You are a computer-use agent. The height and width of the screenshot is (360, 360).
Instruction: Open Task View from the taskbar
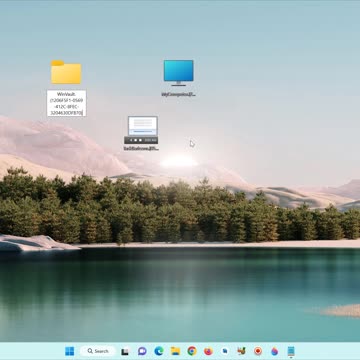click(x=125, y=351)
